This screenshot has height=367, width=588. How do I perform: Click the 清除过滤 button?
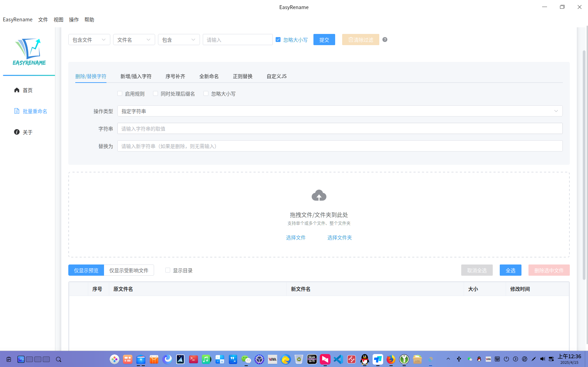click(361, 40)
